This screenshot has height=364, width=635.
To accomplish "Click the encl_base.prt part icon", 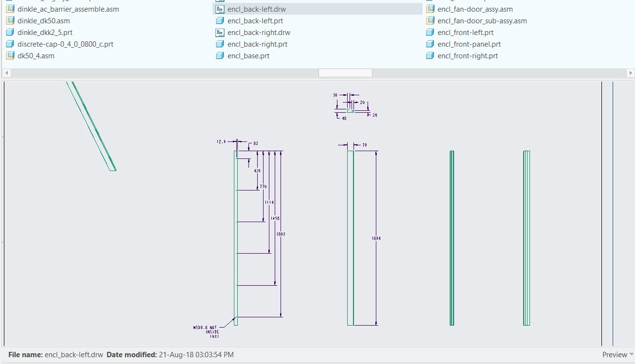I will pos(220,55).
